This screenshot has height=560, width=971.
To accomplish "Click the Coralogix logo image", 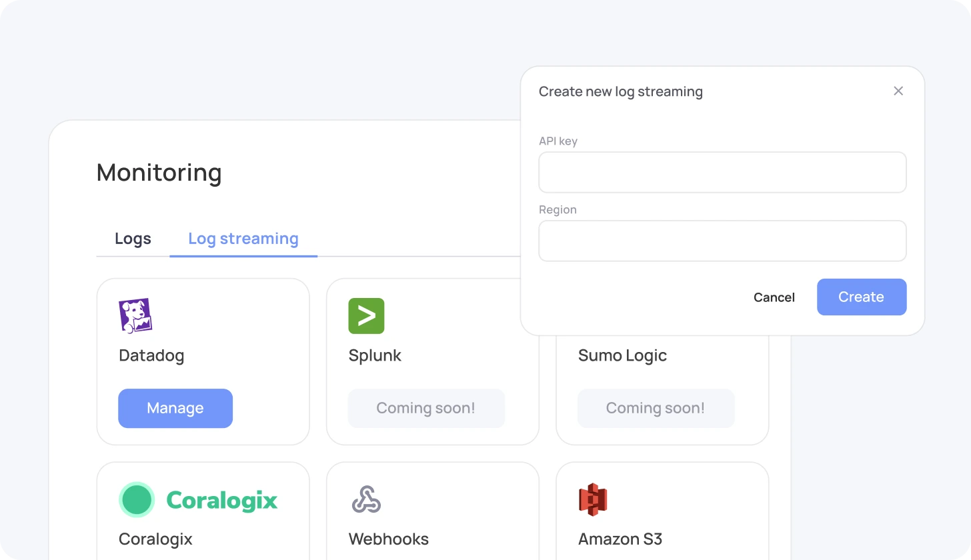I will click(198, 500).
